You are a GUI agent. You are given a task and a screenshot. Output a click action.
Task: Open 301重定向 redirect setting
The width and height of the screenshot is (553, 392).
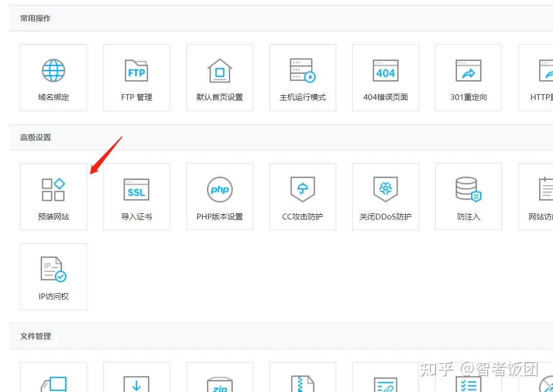(x=469, y=77)
